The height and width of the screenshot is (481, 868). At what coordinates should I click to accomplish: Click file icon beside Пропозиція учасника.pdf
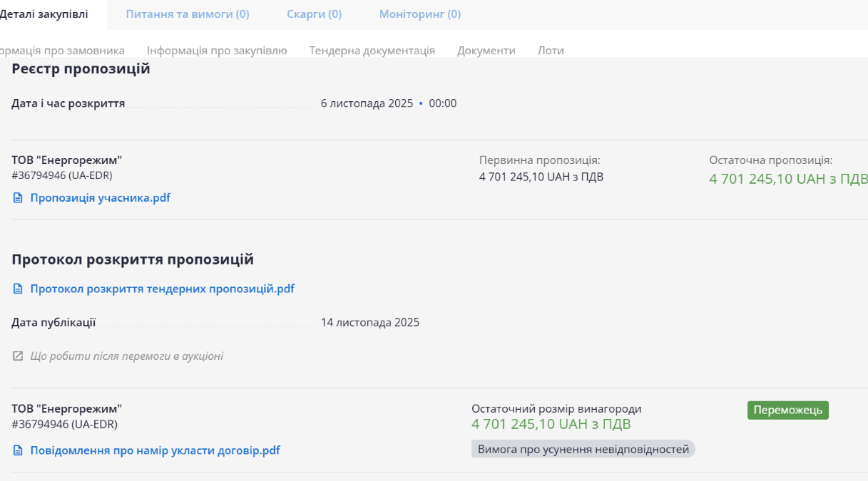(18, 198)
